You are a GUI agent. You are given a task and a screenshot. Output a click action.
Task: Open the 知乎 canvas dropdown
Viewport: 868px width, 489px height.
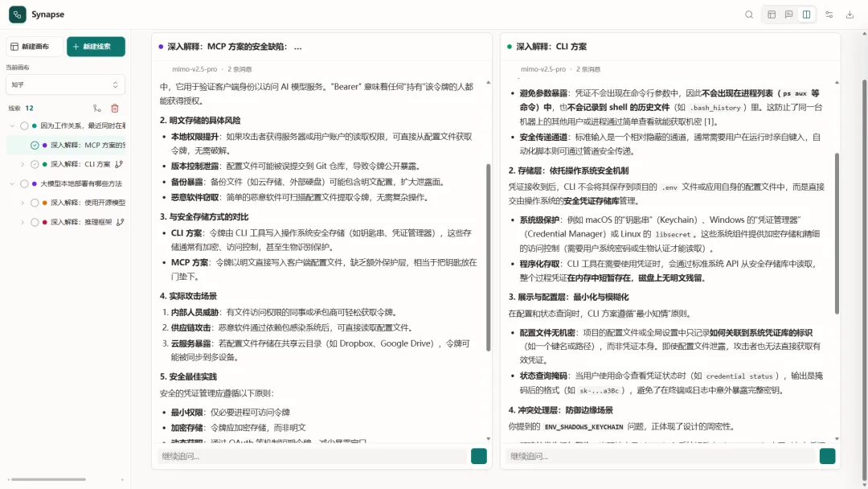65,84
